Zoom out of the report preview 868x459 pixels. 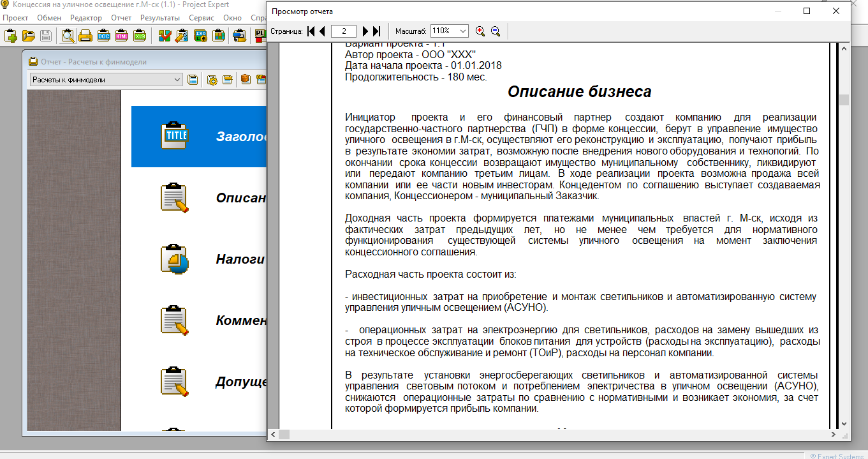click(x=496, y=31)
